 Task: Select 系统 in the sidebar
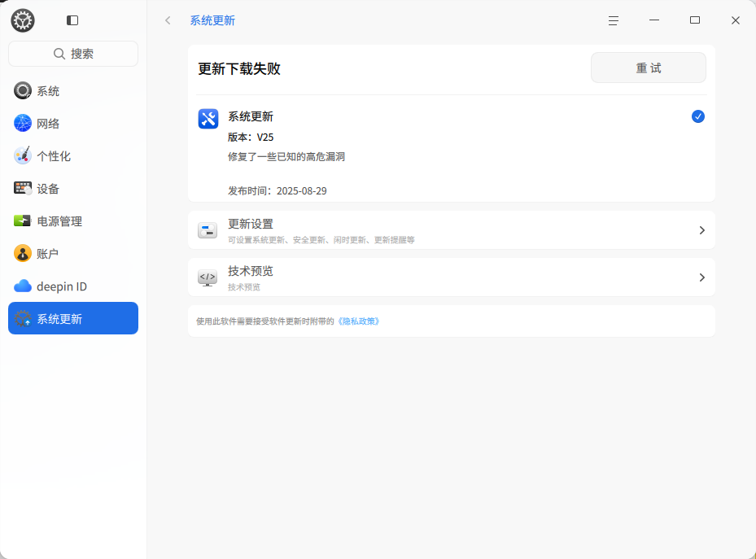(x=73, y=90)
